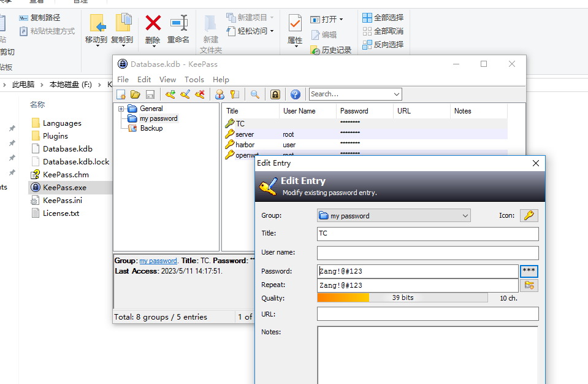Copy password with the key-clipboard icon

click(235, 94)
